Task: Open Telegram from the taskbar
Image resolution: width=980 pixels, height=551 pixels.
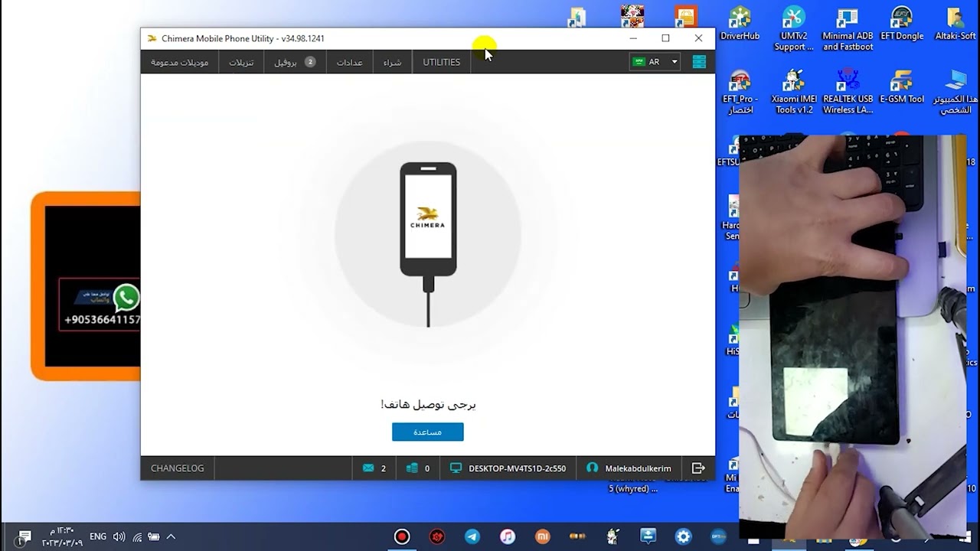Action: click(472, 536)
